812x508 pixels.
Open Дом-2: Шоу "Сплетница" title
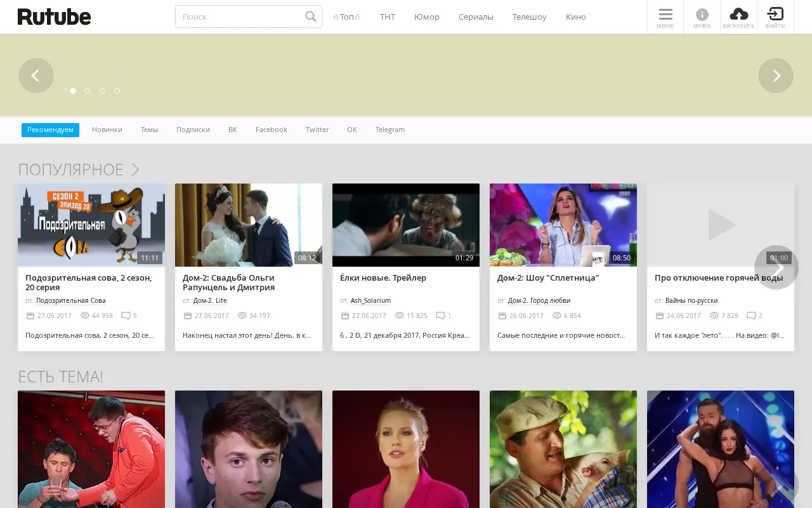tap(548, 277)
